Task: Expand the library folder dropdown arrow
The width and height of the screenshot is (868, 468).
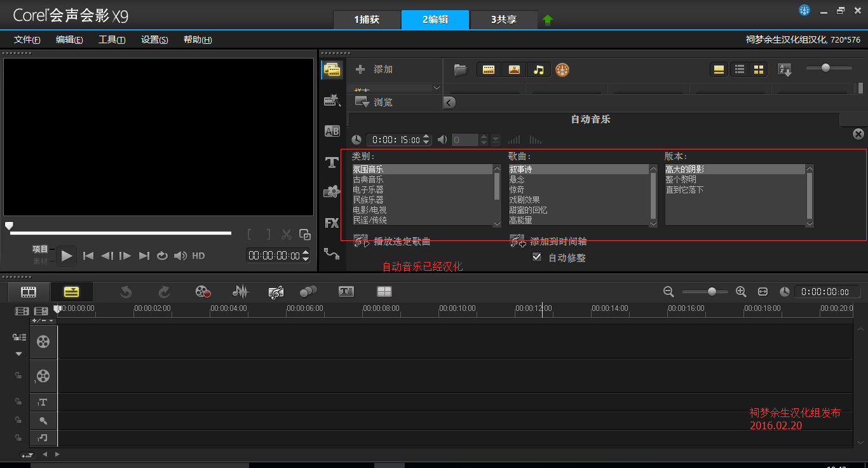Action: [x=437, y=87]
